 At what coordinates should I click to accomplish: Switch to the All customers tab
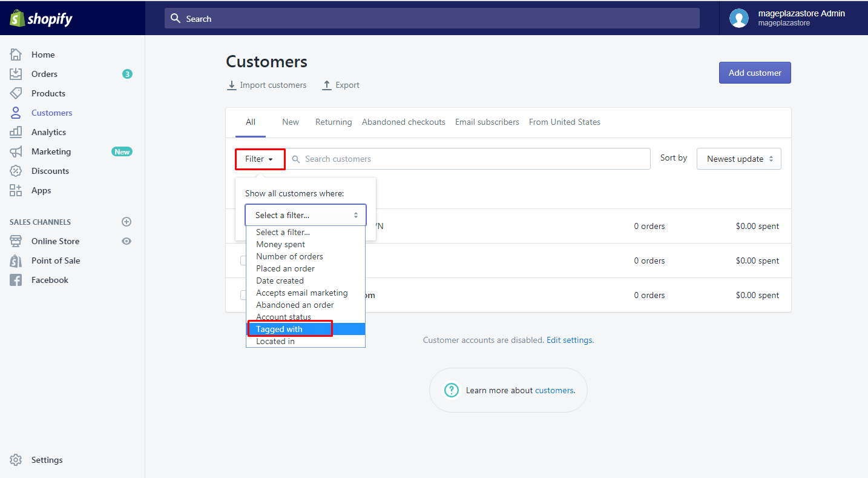click(x=251, y=122)
